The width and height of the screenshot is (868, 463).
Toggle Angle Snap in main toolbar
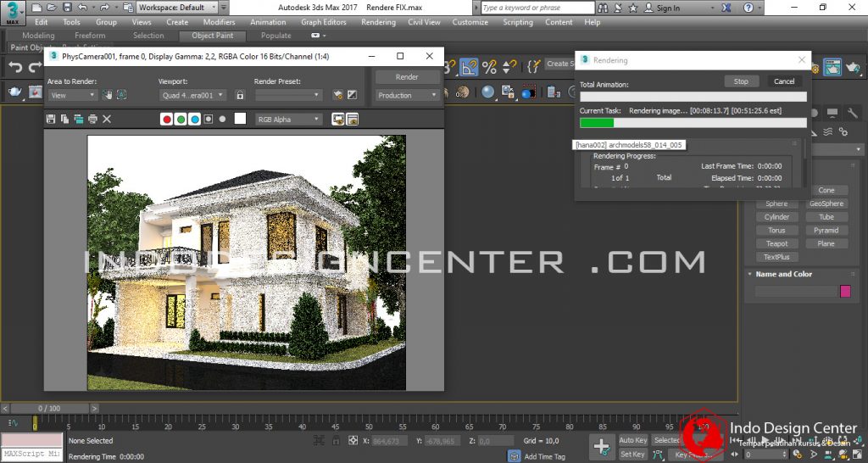click(x=469, y=68)
